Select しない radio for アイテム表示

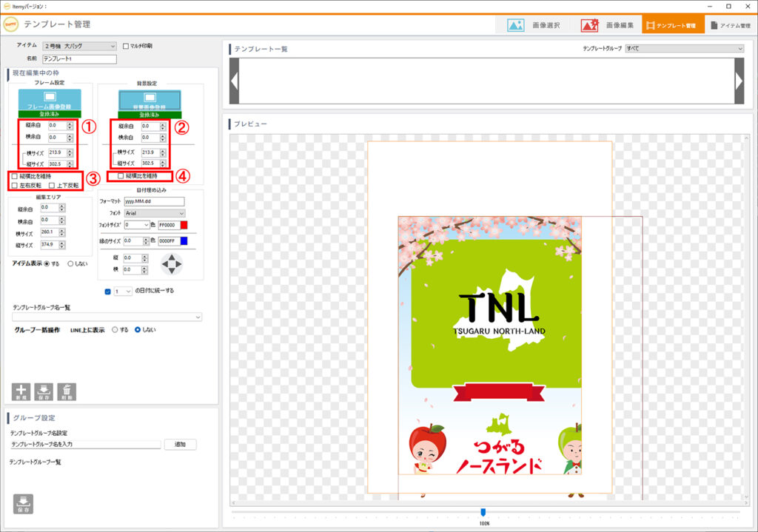pos(71,263)
